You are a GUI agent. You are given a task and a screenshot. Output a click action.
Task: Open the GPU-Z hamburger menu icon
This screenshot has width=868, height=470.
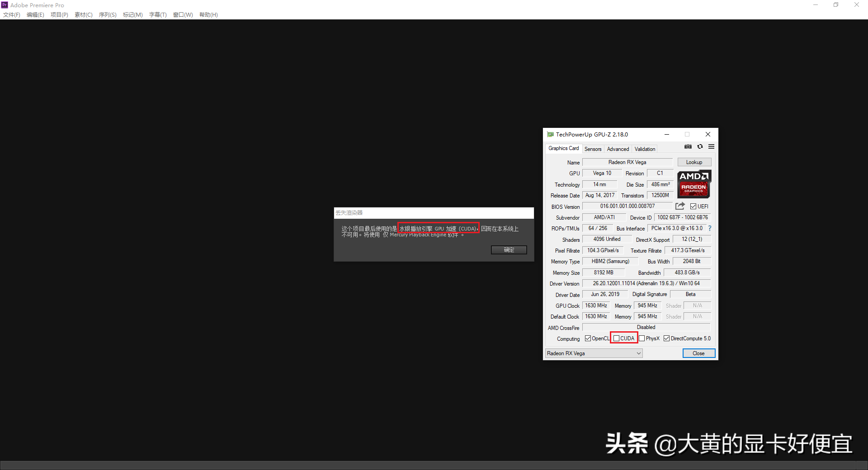point(711,146)
